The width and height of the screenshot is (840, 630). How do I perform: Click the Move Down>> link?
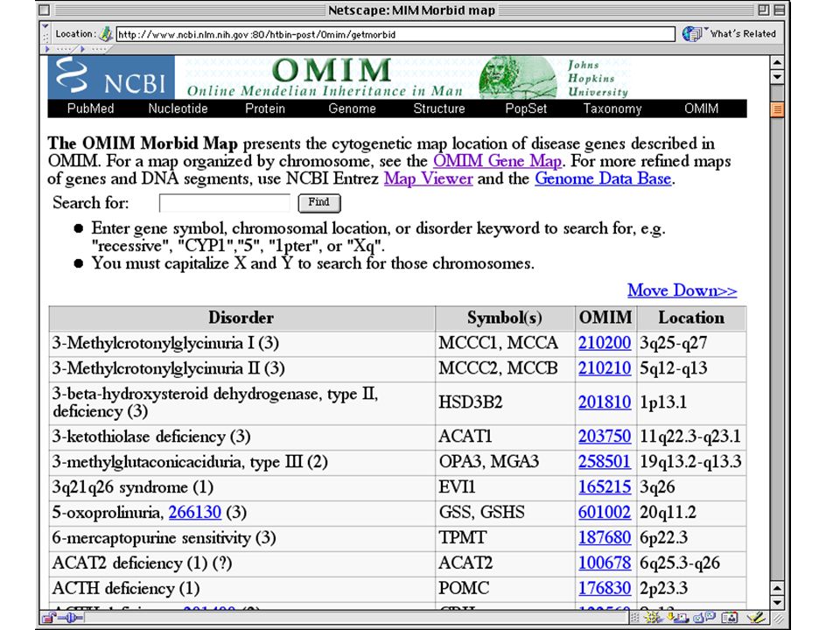point(682,290)
